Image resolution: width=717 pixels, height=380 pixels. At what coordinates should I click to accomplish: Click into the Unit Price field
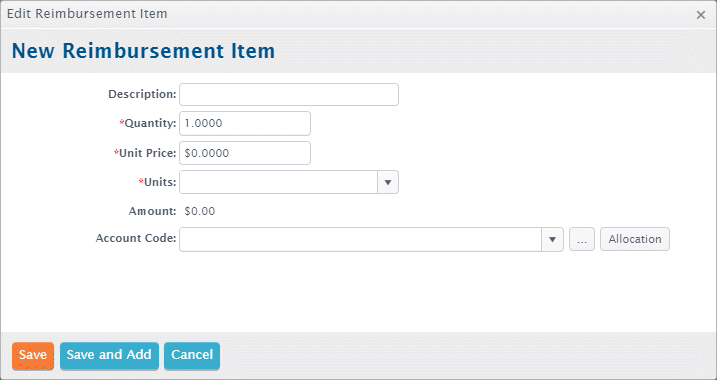[x=245, y=153]
